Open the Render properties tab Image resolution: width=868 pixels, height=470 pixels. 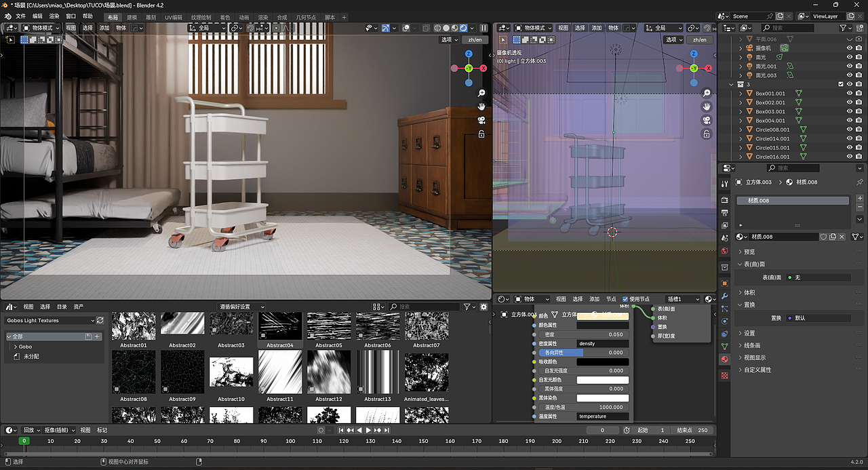[724, 200]
